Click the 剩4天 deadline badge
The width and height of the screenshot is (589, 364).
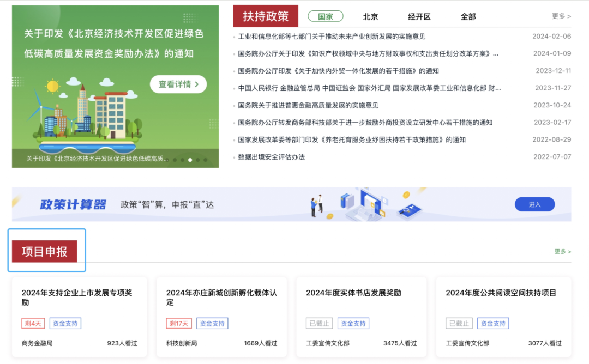point(34,323)
